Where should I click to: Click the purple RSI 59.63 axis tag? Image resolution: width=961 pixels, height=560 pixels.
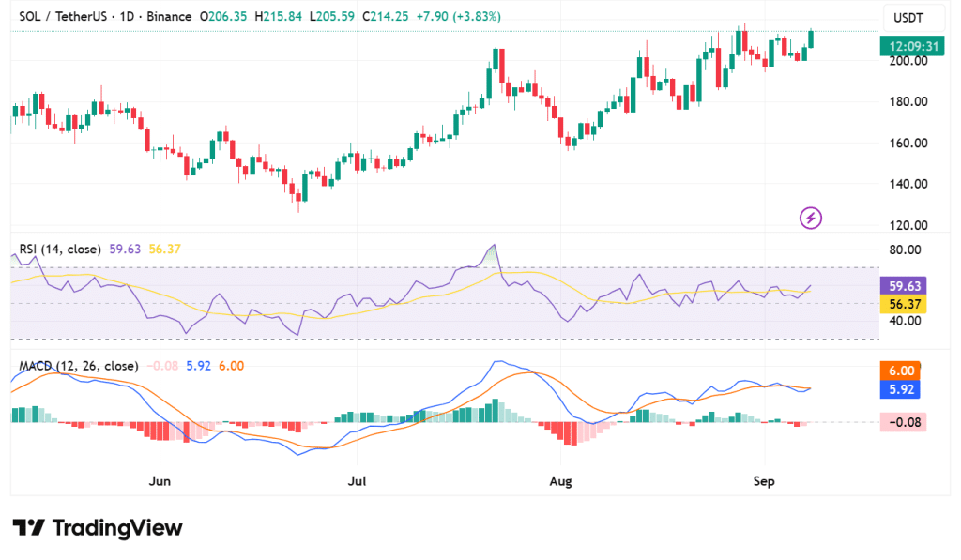(903, 286)
